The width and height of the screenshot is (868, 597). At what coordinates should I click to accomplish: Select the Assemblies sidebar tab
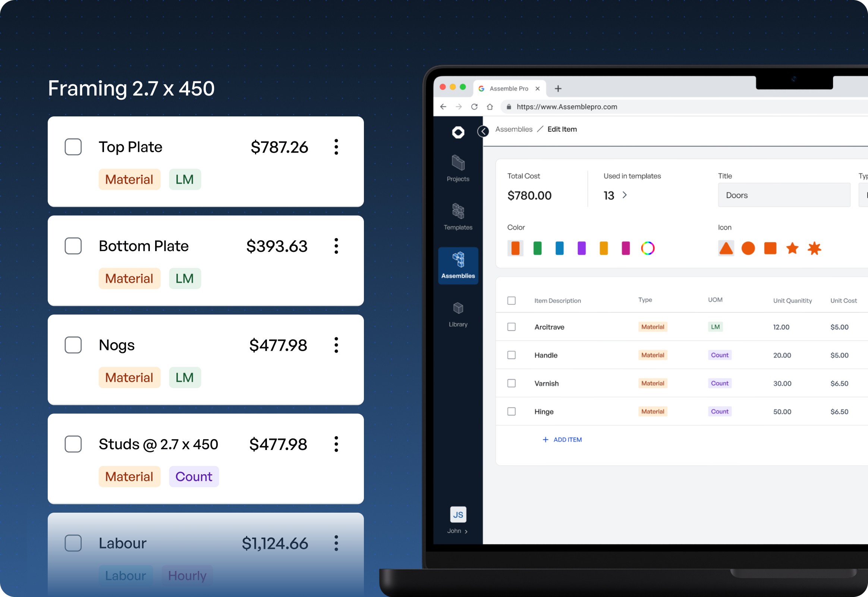[458, 266]
